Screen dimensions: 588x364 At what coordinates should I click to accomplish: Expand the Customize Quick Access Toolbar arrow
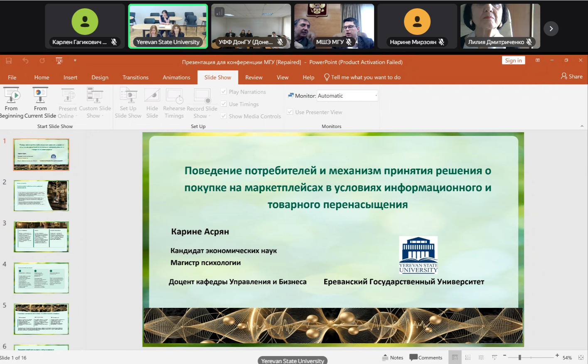point(75,61)
